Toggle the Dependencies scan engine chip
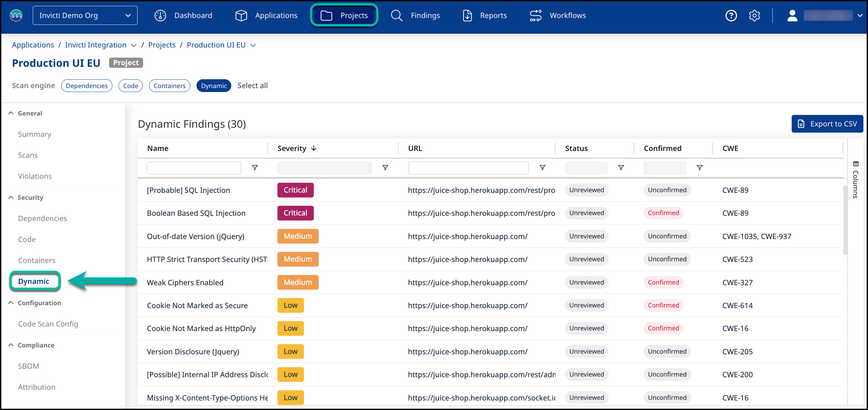This screenshot has width=868, height=410. (86, 85)
